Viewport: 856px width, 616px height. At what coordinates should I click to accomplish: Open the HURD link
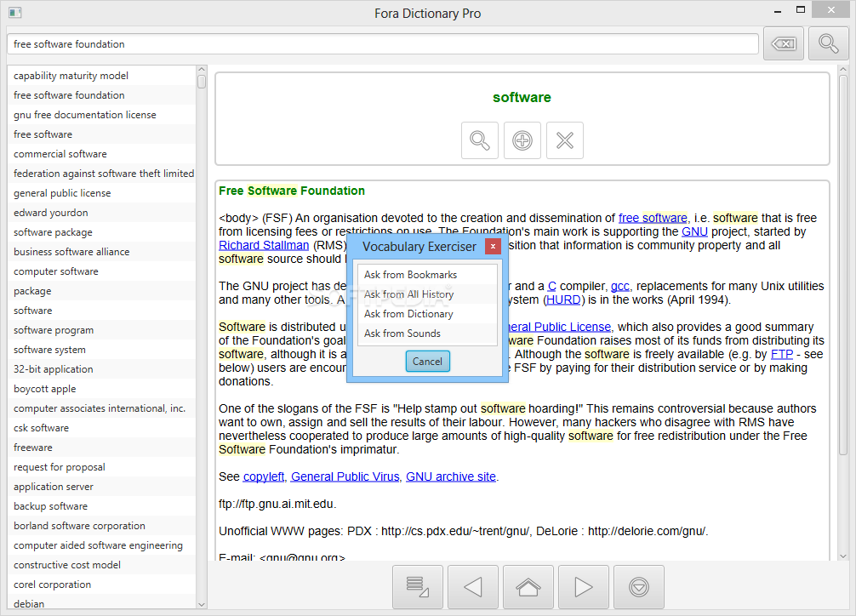pos(563,299)
